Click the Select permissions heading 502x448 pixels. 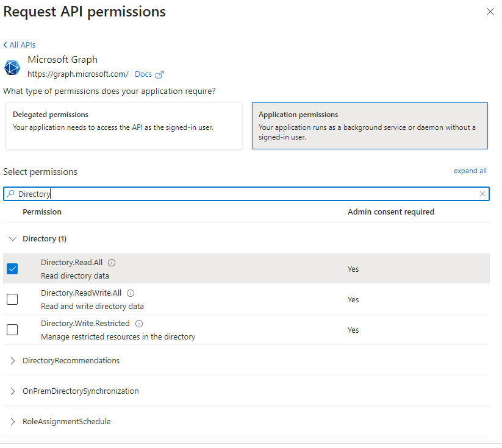click(40, 172)
